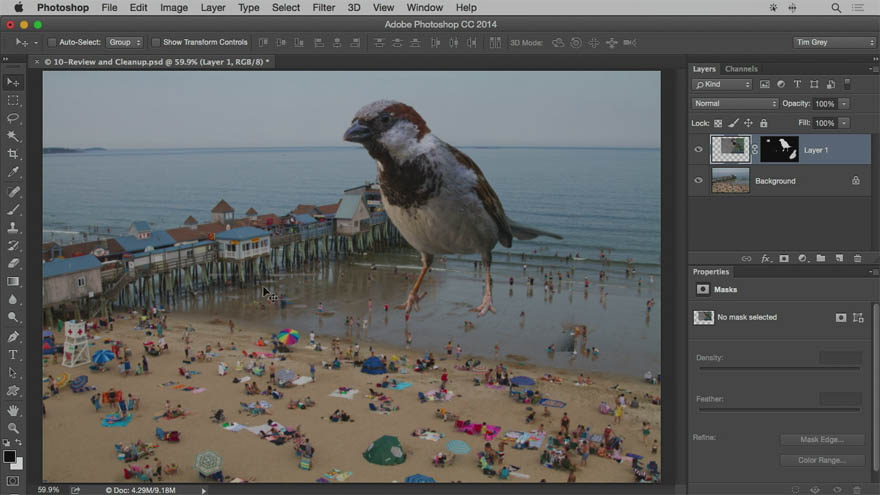The width and height of the screenshot is (880, 495).
Task: Select the Zoom tool
Action: pyautogui.click(x=13, y=429)
